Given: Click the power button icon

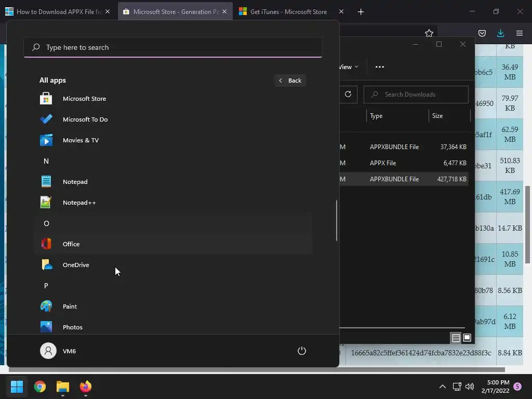Looking at the screenshot, I should click(x=302, y=351).
